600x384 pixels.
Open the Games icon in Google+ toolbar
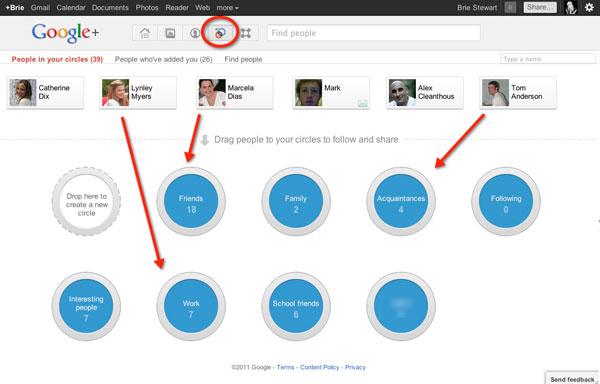coord(245,33)
